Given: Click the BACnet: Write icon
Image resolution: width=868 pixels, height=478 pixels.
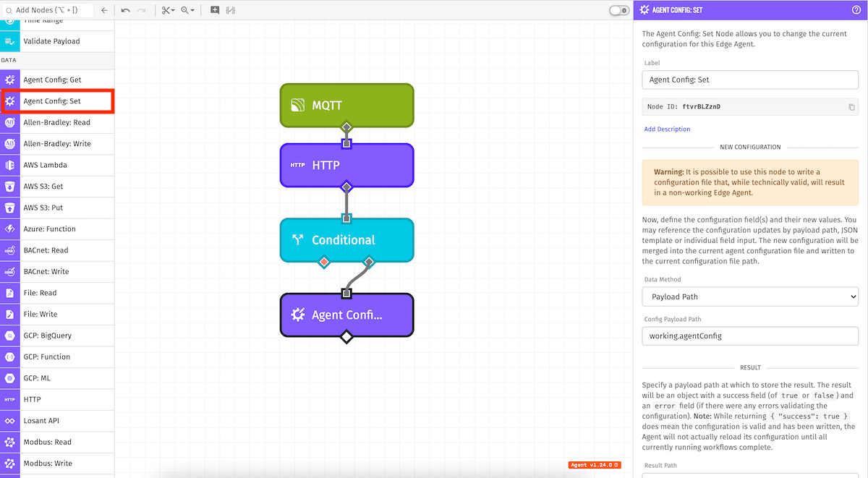Looking at the screenshot, I should (x=9, y=272).
